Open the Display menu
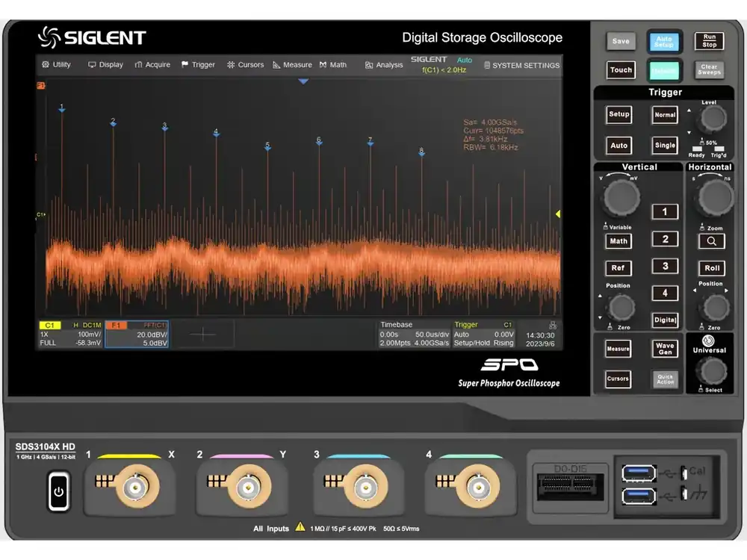 pos(106,65)
